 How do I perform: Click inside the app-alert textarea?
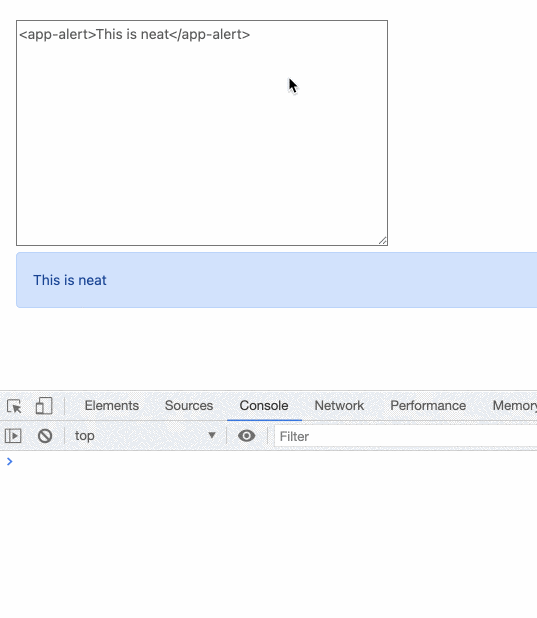(x=202, y=133)
